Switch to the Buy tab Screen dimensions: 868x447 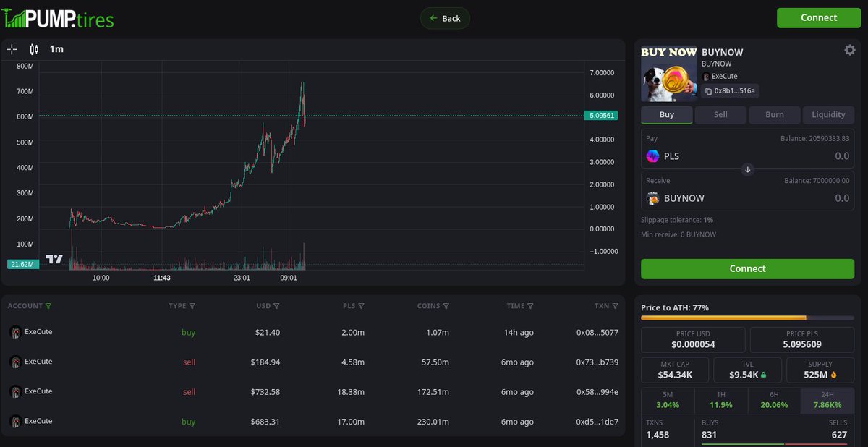coord(667,114)
